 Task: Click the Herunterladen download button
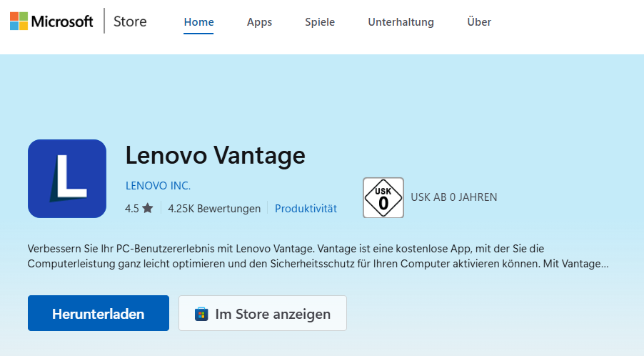coord(99,313)
